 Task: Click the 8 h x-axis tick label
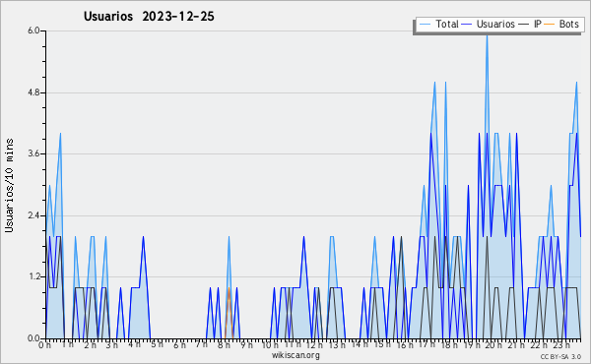(224, 345)
